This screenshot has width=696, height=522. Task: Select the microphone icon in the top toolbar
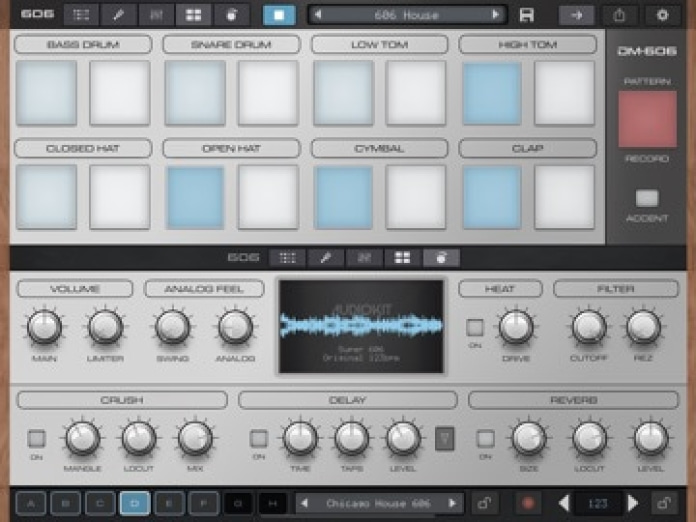coord(118,15)
